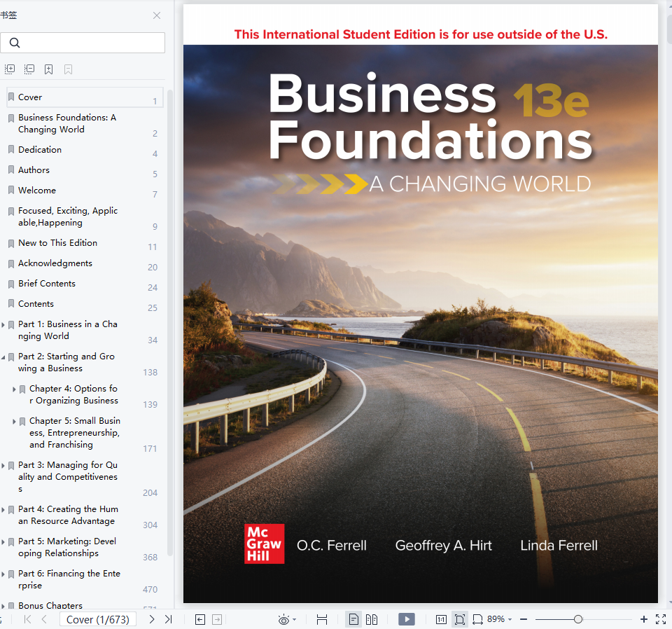Expand Part 6: Financing the Enterprise
The image size is (672, 629).
click(x=3, y=574)
